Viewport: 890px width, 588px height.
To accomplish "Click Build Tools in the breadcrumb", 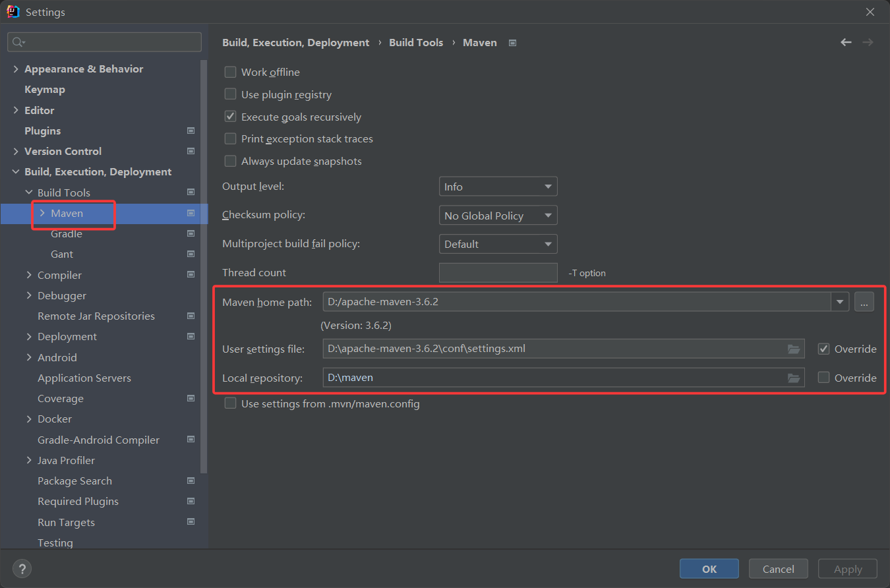I will pyautogui.click(x=416, y=42).
